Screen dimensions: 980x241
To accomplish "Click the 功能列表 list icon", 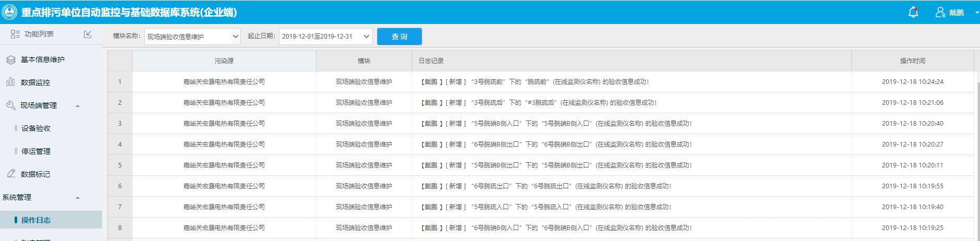I will [15, 34].
